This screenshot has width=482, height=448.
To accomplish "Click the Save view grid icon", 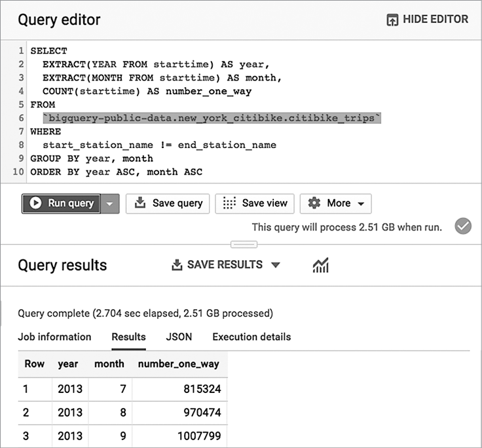I will click(x=229, y=203).
